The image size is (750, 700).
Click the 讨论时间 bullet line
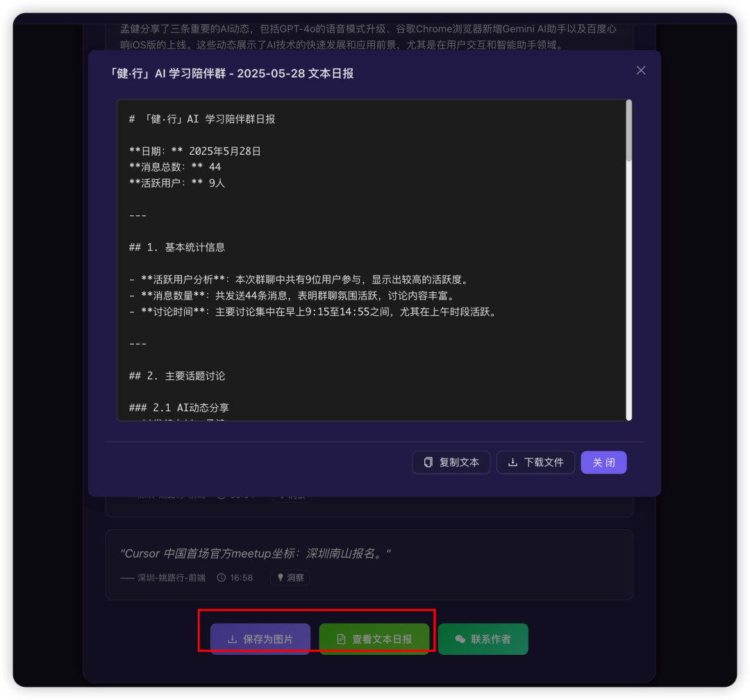click(315, 312)
